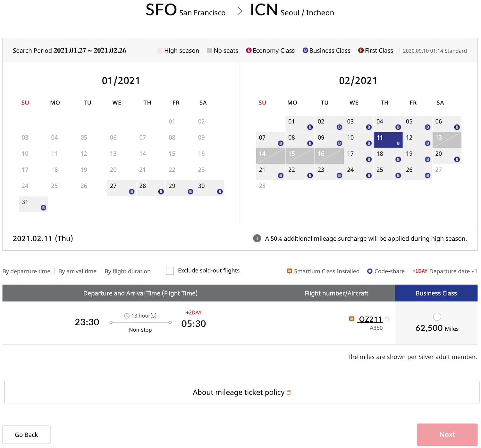This screenshot has height=448, width=481.
Task: Click the High season pink swatch
Action: (x=159, y=50)
